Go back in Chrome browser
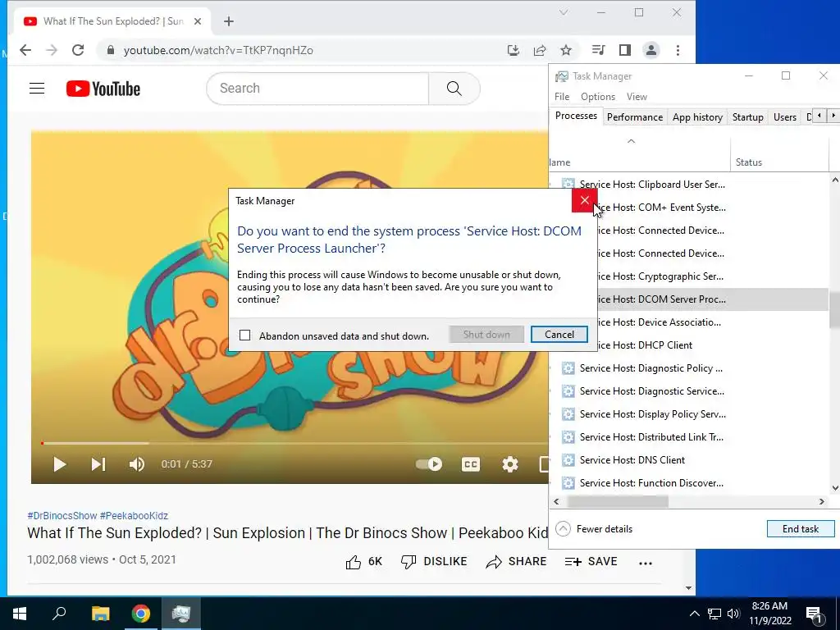The width and height of the screenshot is (840, 630). pos(25,50)
